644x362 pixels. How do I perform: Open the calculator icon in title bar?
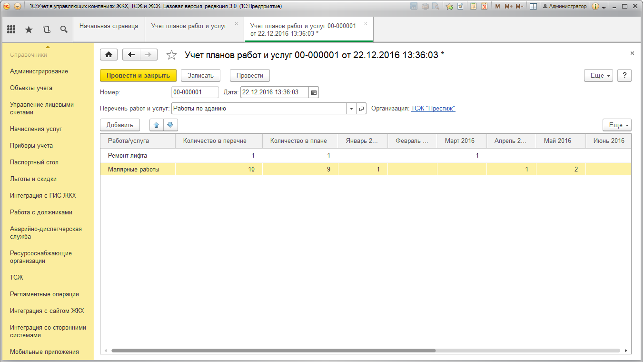tap(474, 6)
